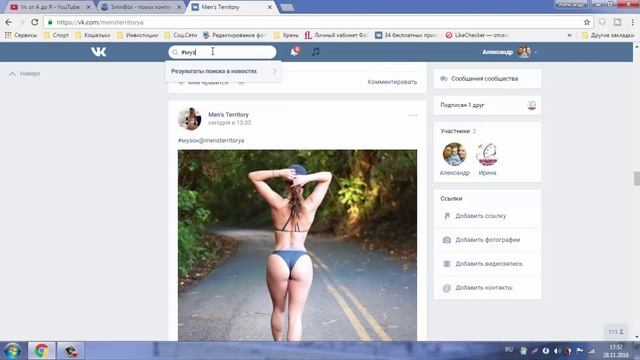
Task: Click the Добавить ссылку link icon
Action: pyautogui.click(x=447, y=216)
